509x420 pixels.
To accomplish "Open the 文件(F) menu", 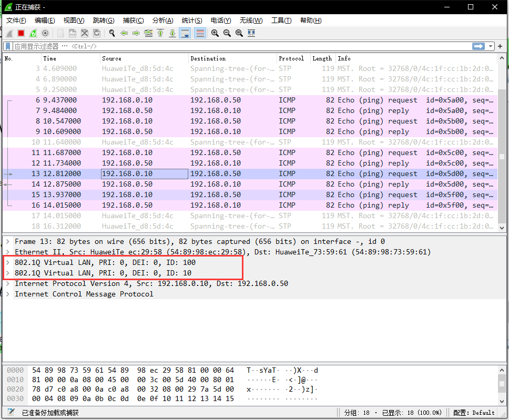I will pos(16,21).
